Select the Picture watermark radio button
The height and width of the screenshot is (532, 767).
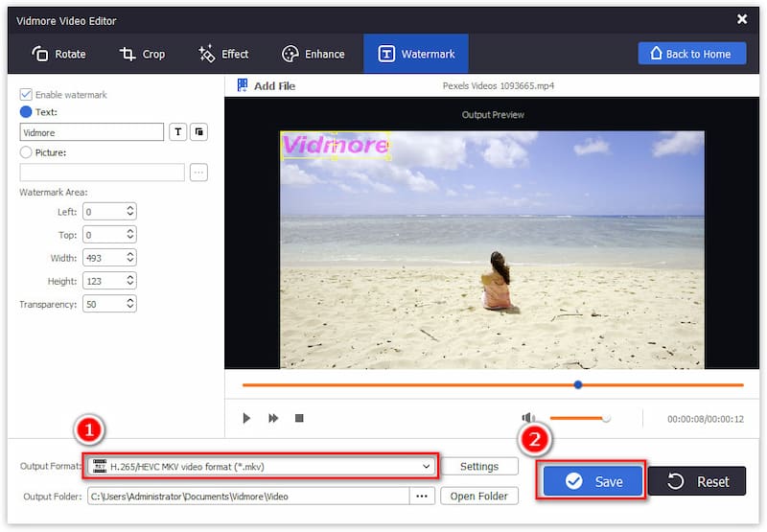[x=26, y=152]
